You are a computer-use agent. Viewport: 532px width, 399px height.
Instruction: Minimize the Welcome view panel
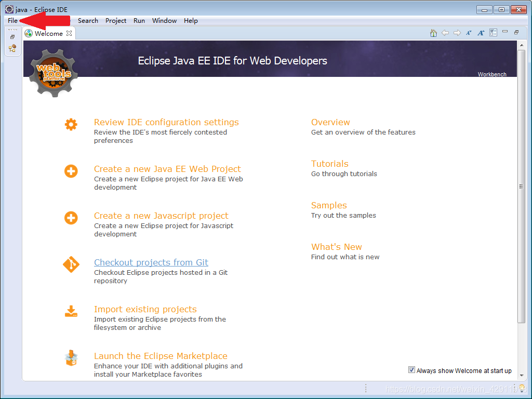coord(505,32)
